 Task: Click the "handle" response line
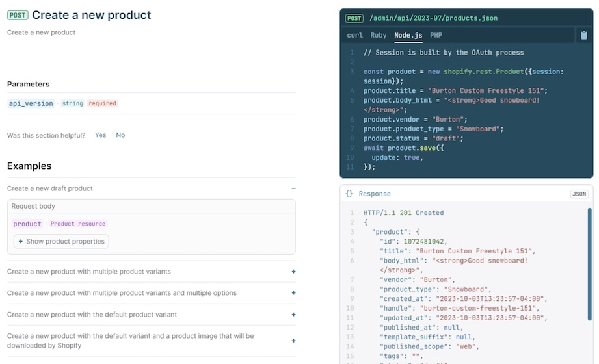pyautogui.click(x=459, y=309)
